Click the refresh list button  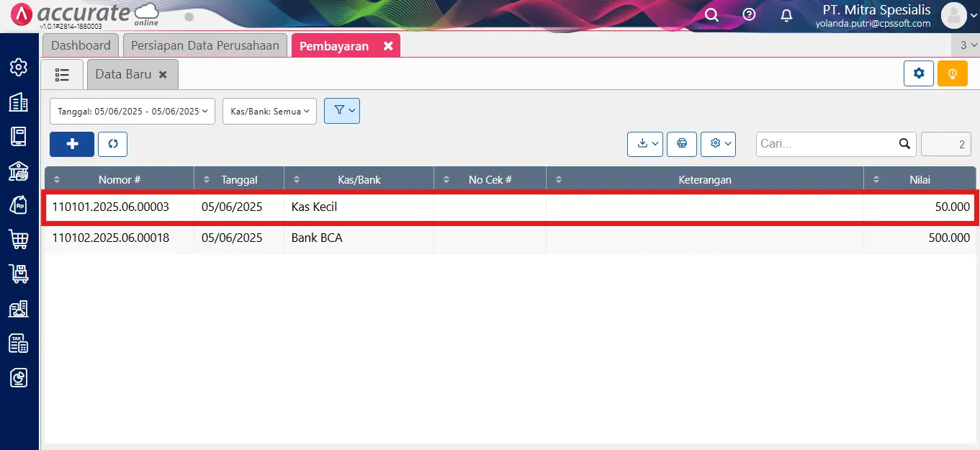click(113, 144)
